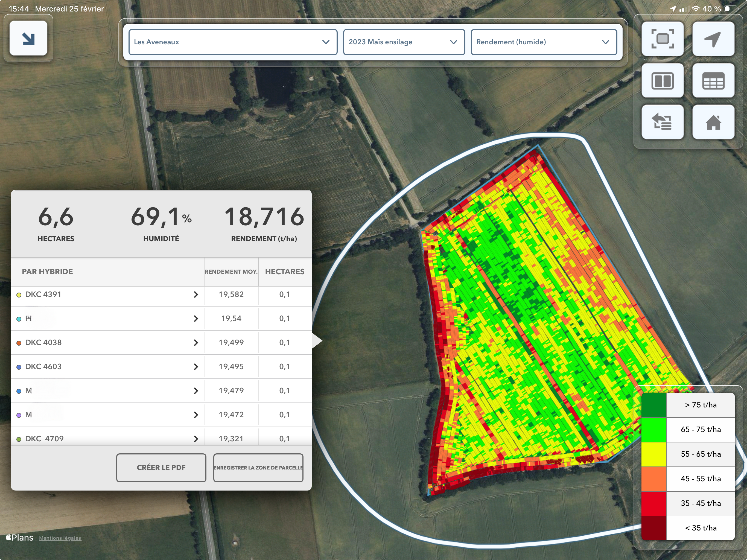Image resolution: width=747 pixels, height=560 pixels.
Task: Expand the DKC 4038 hybrid chevron
Action: (196, 343)
